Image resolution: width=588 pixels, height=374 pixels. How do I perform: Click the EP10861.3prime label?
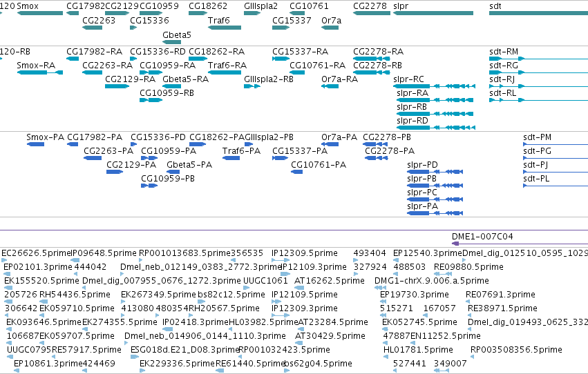point(48,364)
